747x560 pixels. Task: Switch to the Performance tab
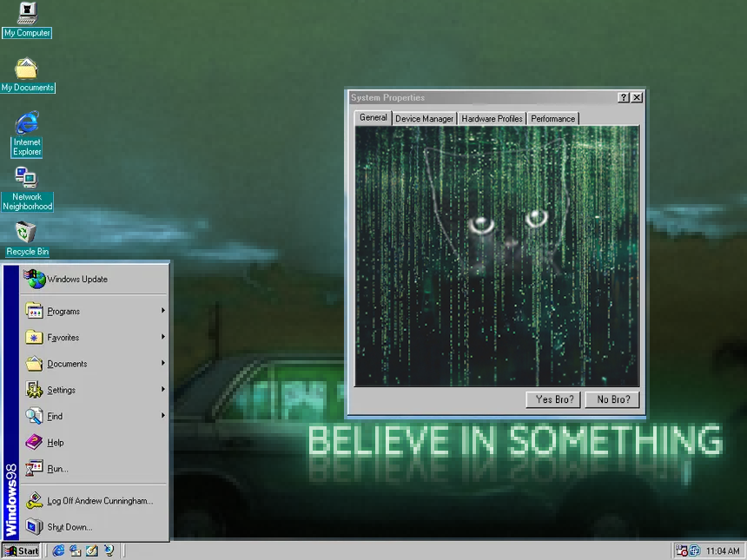[552, 119]
